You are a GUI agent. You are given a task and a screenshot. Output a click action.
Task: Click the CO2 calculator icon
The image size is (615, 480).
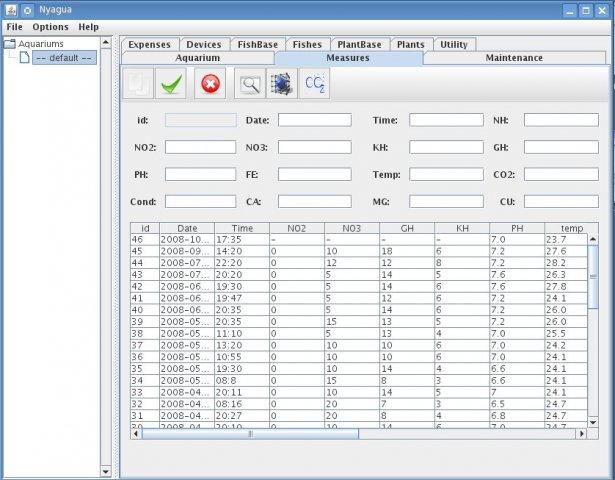(314, 84)
